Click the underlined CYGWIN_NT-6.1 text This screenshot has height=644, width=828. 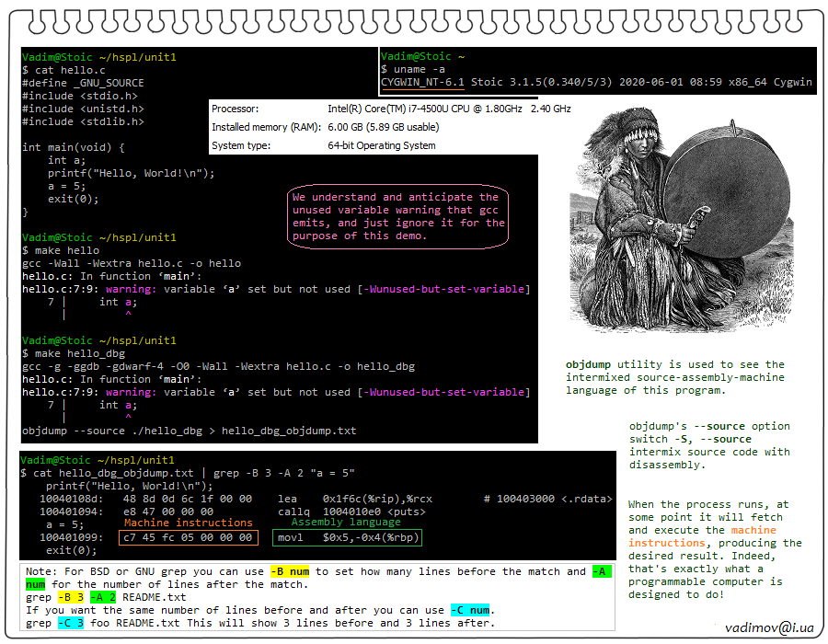click(423, 82)
